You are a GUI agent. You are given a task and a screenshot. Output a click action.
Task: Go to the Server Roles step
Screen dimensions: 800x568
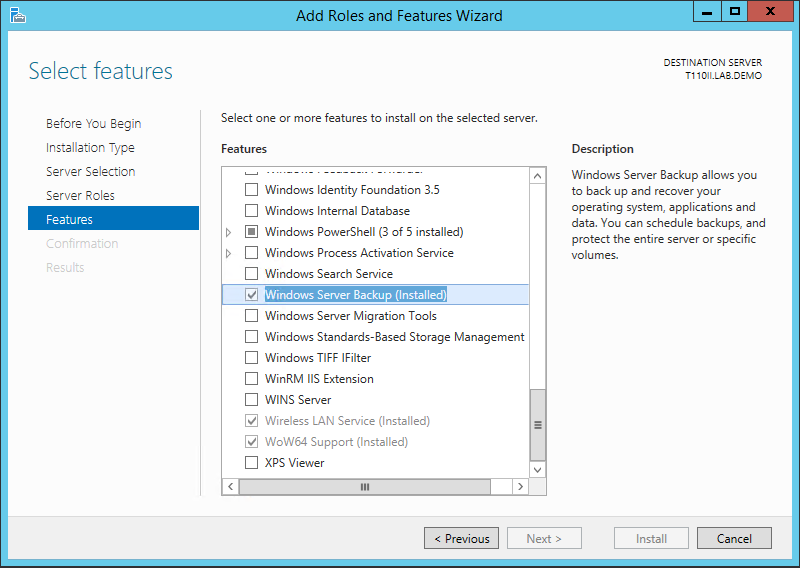coord(80,196)
